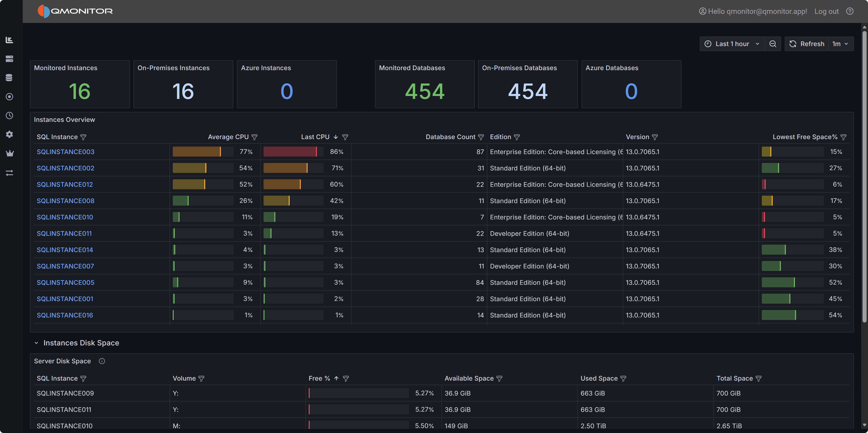Toggle filter on Lowest Free Space% column
868x433 pixels.
[x=843, y=137]
